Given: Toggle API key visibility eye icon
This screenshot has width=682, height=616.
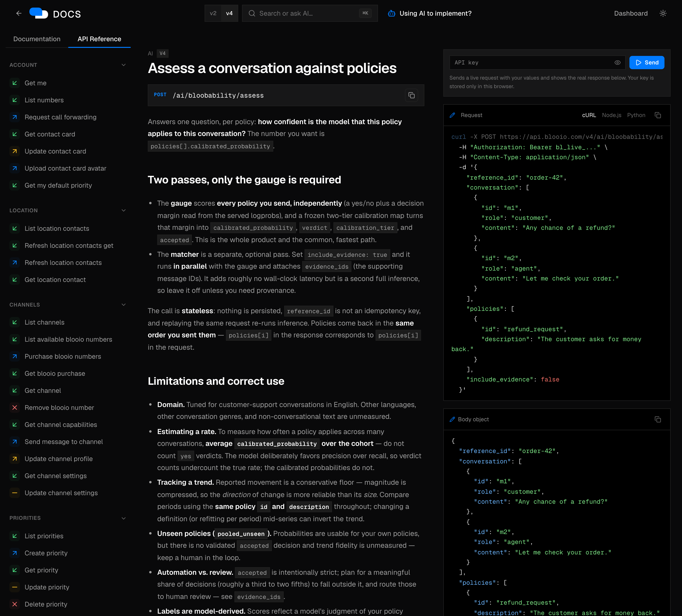Looking at the screenshot, I should 617,63.
